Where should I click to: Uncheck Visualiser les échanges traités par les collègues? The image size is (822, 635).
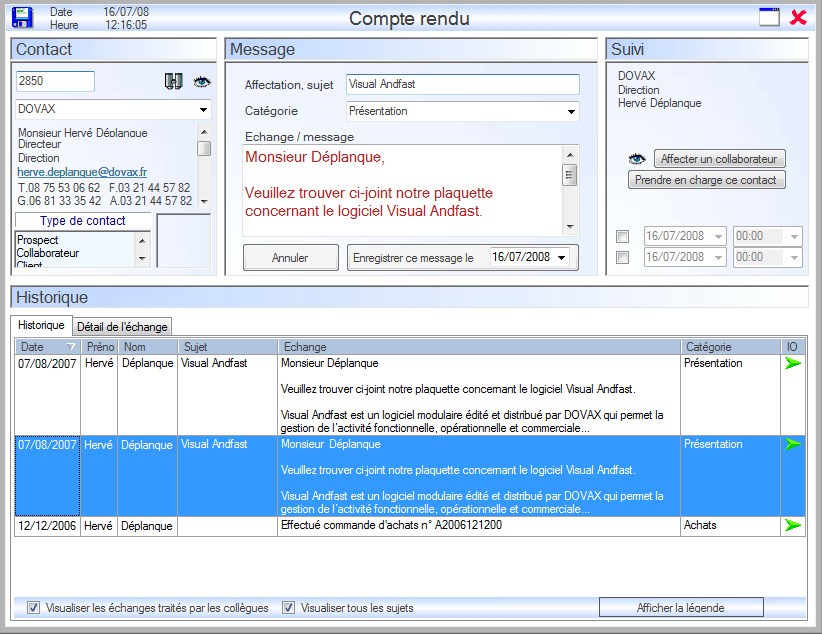click(33, 608)
